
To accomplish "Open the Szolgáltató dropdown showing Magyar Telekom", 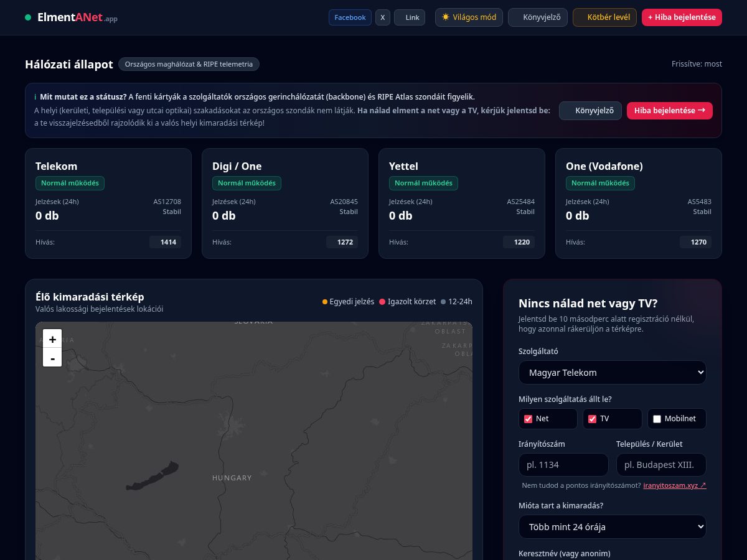I will [x=613, y=373].
